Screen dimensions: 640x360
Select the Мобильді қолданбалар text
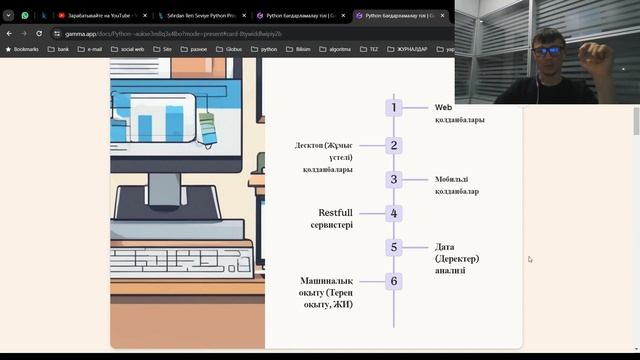(x=457, y=185)
